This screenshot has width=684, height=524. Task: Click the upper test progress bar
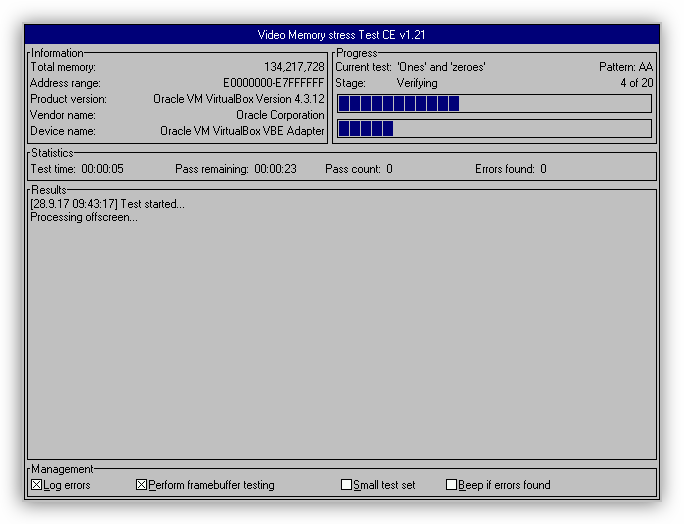[x=494, y=104]
